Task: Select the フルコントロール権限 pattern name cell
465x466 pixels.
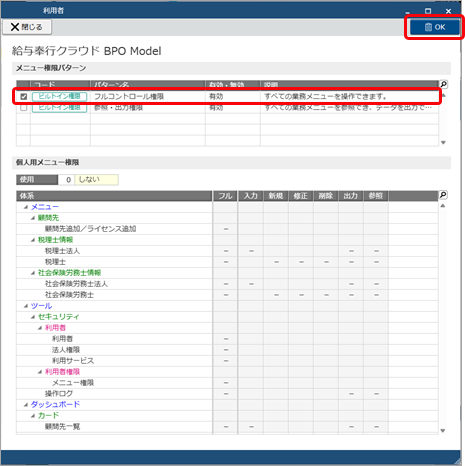Action: pyautogui.click(x=148, y=97)
